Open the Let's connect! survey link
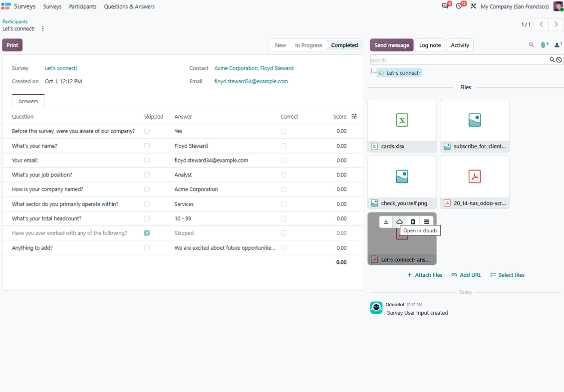Image resolution: width=564 pixels, height=392 pixels. (61, 68)
